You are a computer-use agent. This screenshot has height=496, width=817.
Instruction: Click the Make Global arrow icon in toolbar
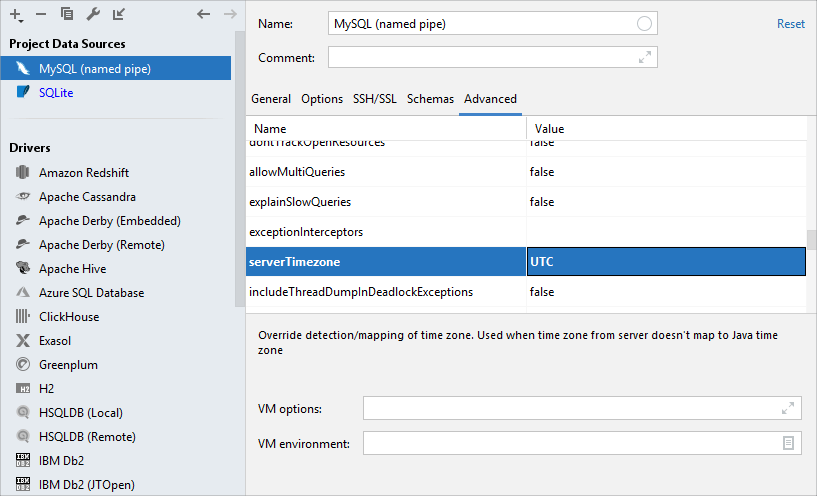pyautogui.click(x=119, y=14)
